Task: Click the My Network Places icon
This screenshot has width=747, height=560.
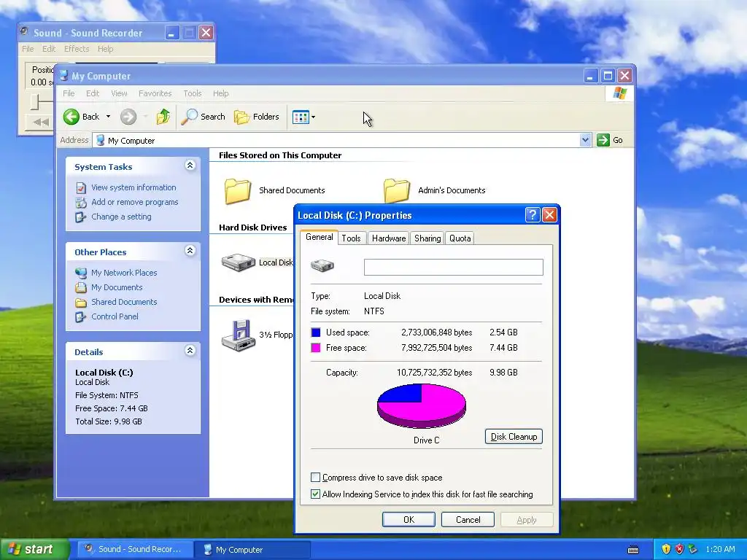Action: pos(81,273)
